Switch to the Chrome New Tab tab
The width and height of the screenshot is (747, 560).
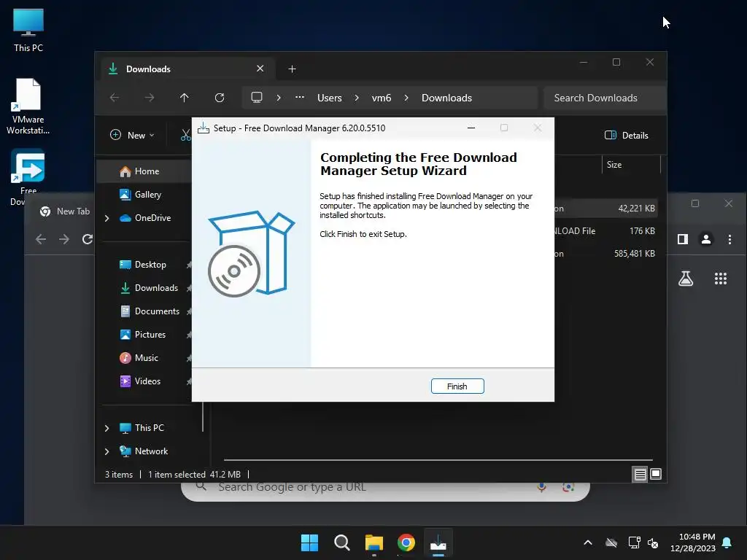(x=65, y=211)
